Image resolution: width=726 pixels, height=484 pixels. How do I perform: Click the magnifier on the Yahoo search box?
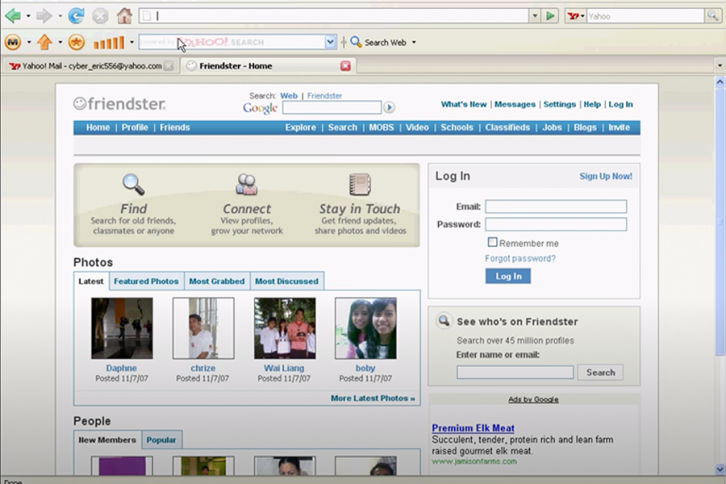click(712, 16)
